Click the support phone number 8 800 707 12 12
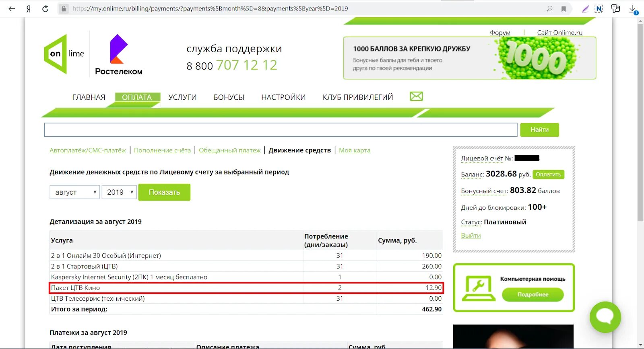644x349 pixels. click(x=232, y=65)
